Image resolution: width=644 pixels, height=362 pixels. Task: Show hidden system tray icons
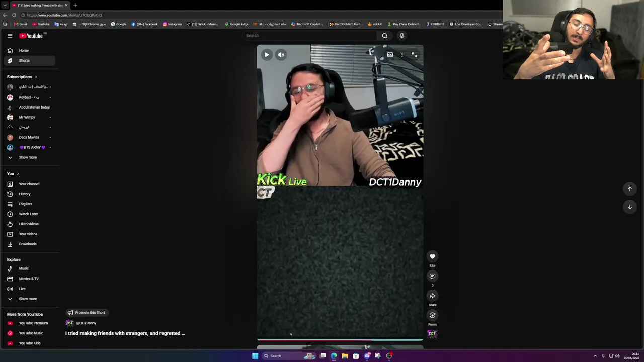point(595,356)
